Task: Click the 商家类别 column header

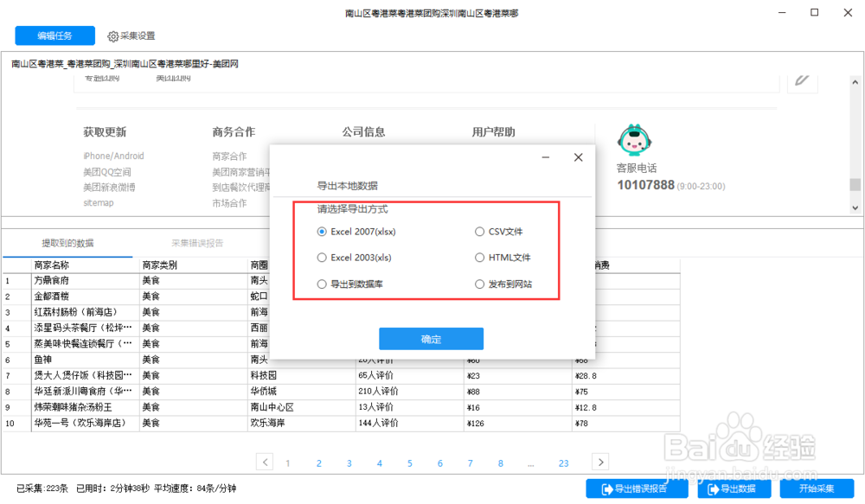Action: pyautogui.click(x=193, y=265)
